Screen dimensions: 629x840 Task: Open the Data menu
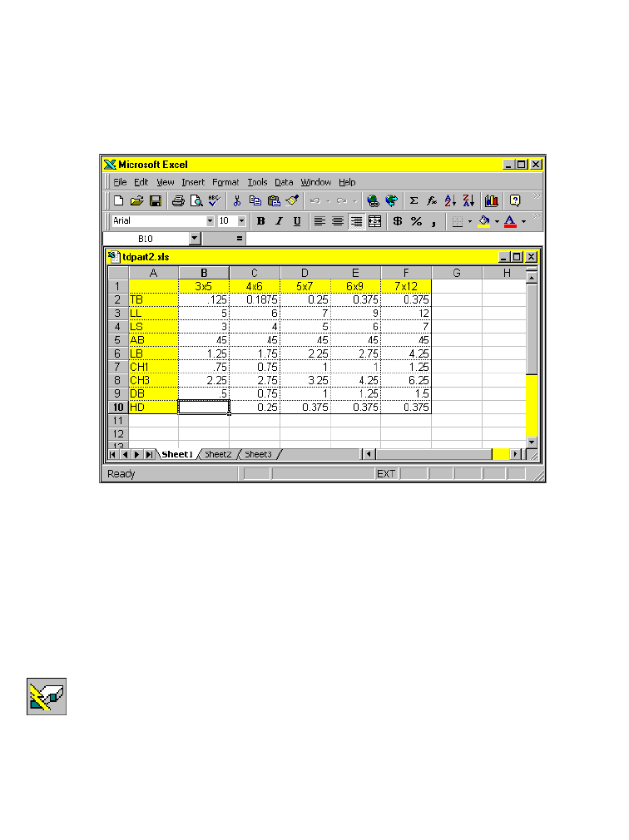tap(284, 182)
